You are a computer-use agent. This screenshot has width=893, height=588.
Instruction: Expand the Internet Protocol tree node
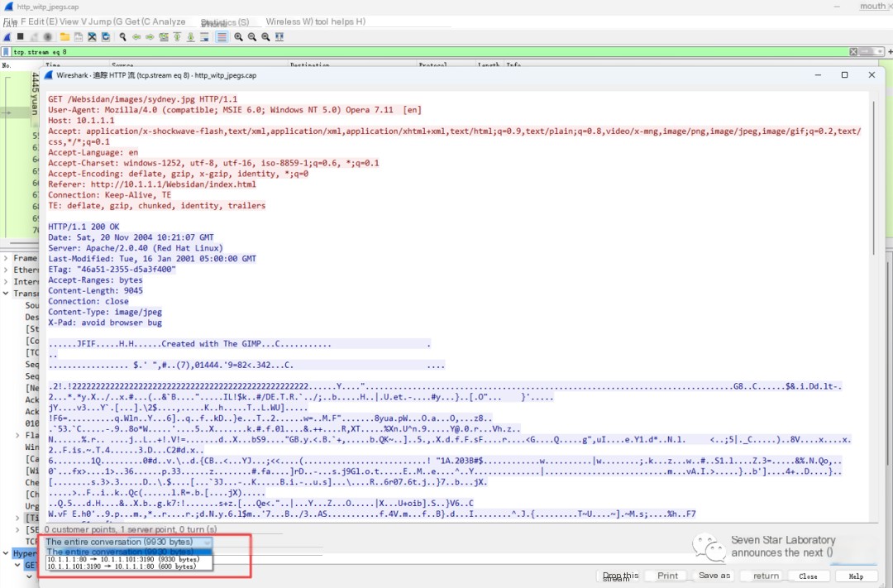(6, 281)
